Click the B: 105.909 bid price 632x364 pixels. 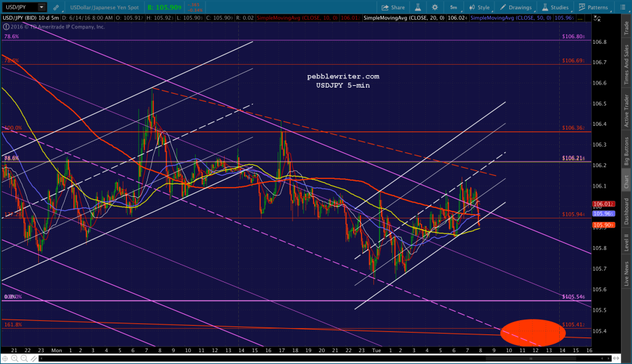164,7
